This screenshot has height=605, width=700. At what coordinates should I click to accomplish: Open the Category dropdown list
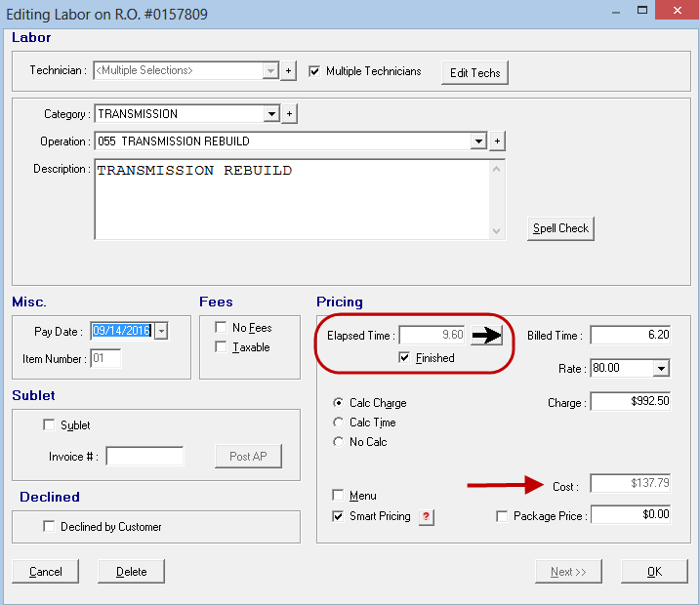click(271, 114)
